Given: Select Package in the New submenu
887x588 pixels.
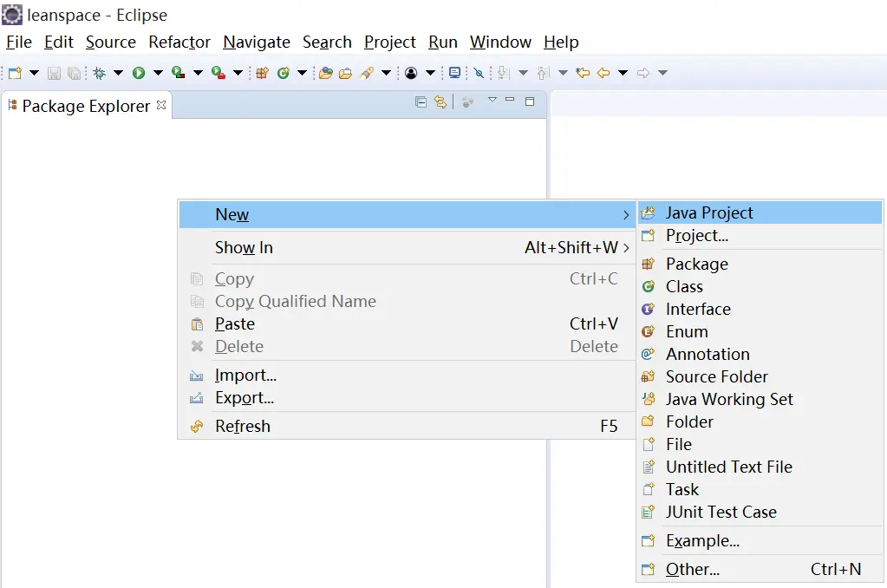Looking at the screenshot, I should click(x=760, y=264).
